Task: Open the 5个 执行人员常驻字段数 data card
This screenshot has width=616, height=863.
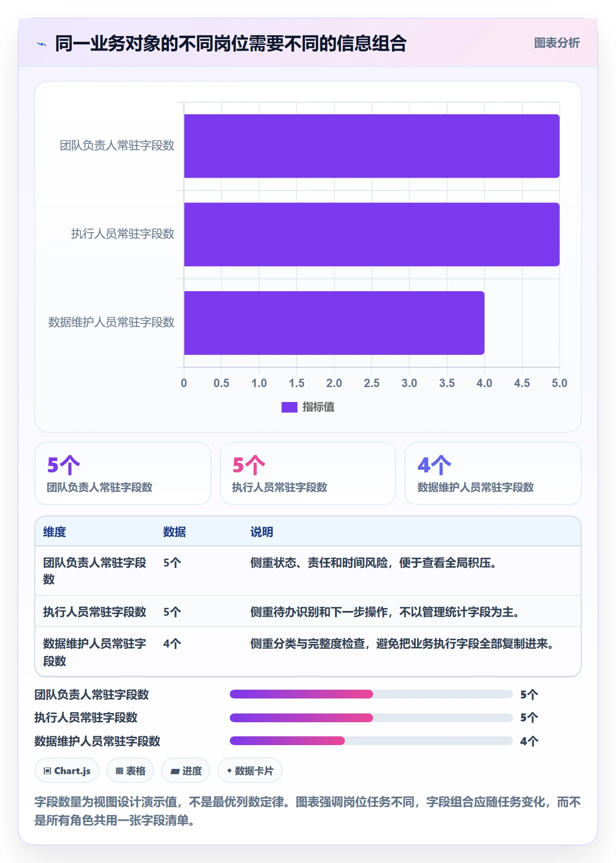Action: [x=308, y=473]
